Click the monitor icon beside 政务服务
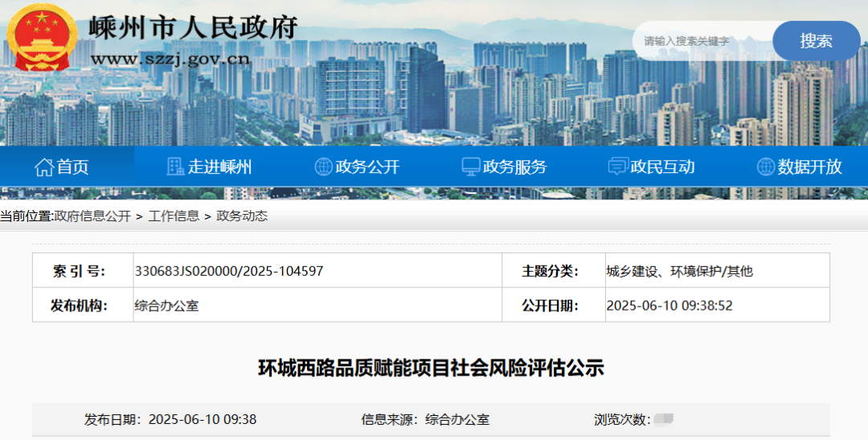This screenshot has width=868, height=440. [471, 167]
